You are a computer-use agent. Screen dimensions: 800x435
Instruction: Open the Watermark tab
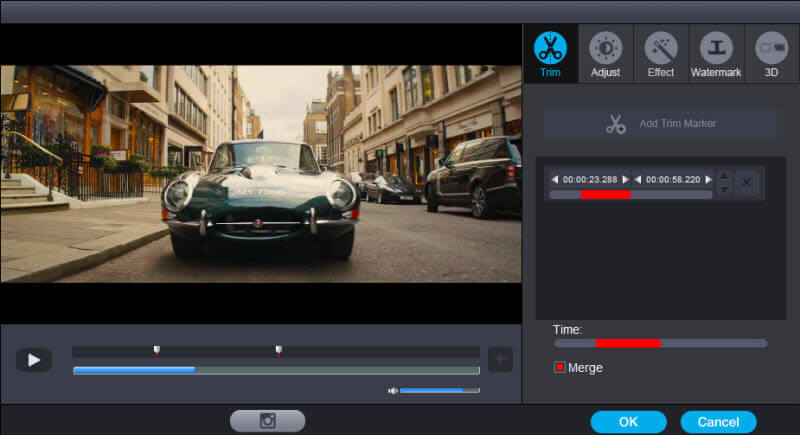tap(716, 54)
